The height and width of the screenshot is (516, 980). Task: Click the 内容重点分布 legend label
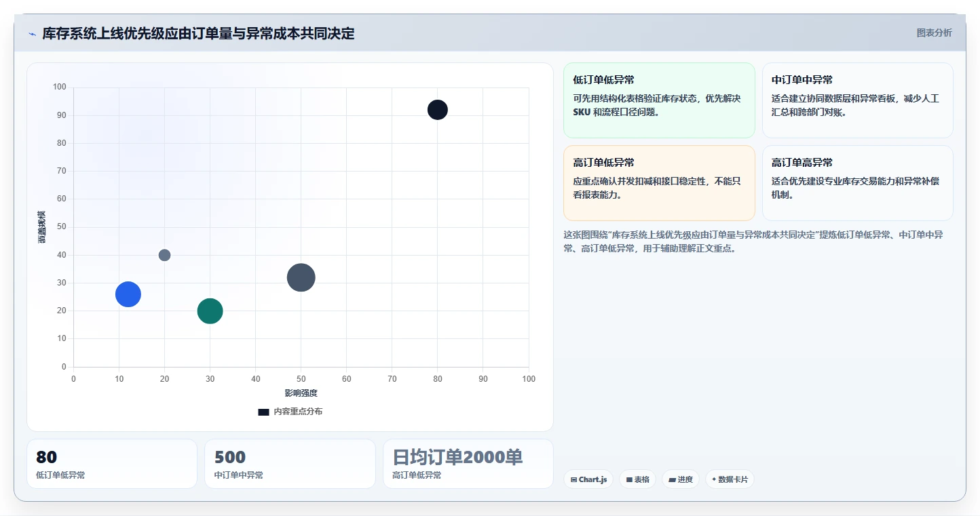(298, 412)
